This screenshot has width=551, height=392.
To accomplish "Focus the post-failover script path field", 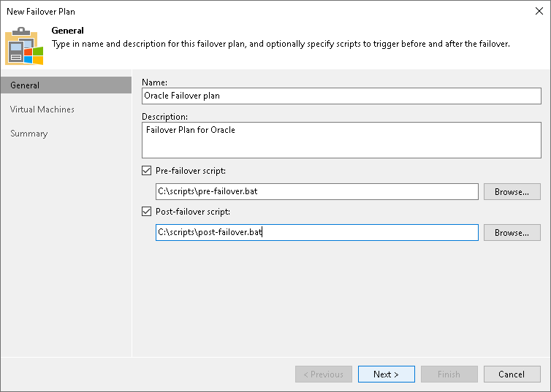I will tap(317, 232).
